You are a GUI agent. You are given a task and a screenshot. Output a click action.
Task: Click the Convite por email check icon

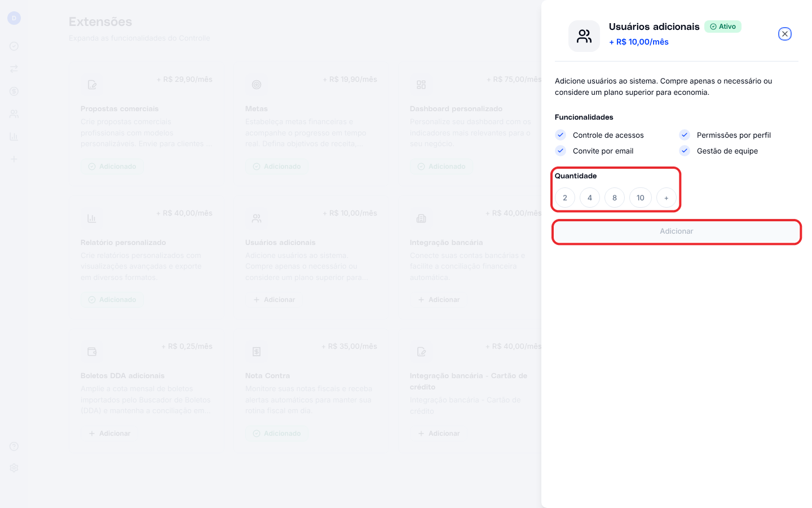561,151
